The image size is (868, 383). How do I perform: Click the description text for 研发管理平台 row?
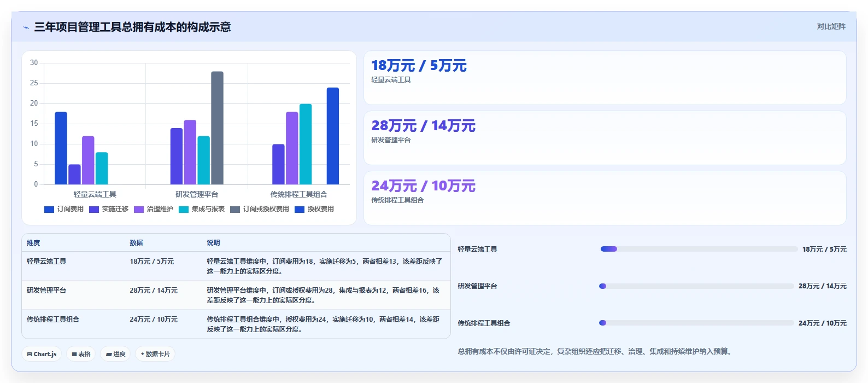(x=323, y=295)
